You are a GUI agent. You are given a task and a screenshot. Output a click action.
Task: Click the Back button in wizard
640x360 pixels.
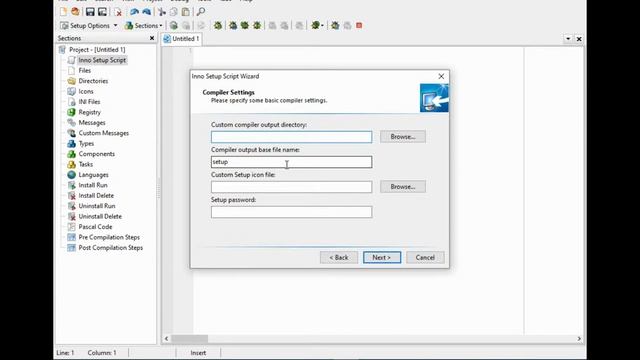pos(339,258)
